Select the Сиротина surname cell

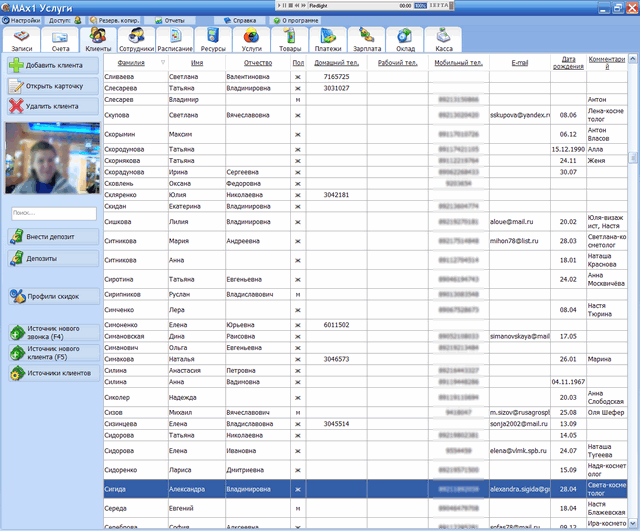(136, 280)
